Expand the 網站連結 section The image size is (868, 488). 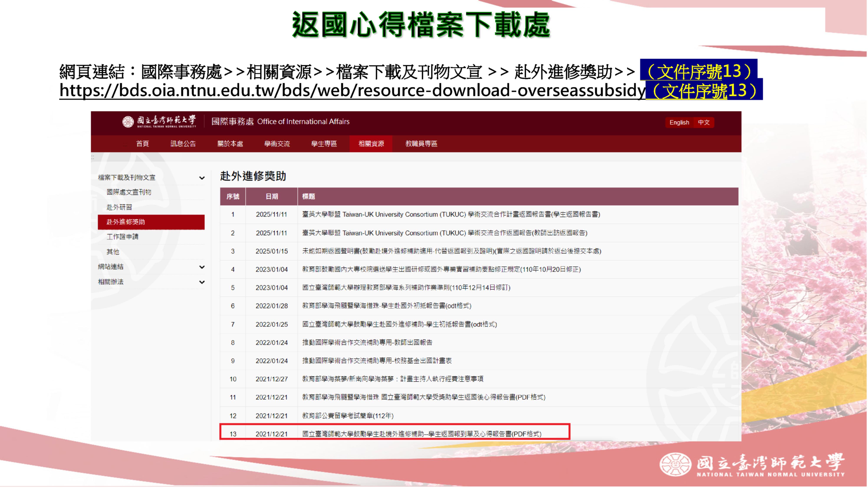click(x=202, y=267)
